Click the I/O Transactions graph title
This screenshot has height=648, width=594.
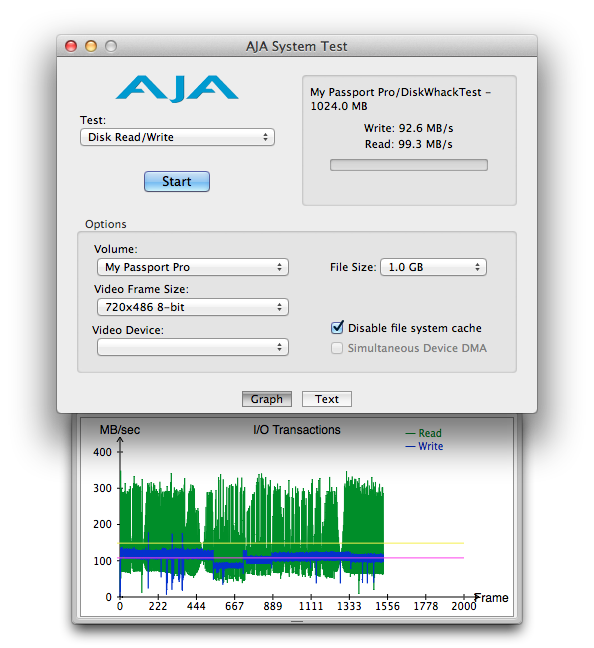(x=297, y=430)
